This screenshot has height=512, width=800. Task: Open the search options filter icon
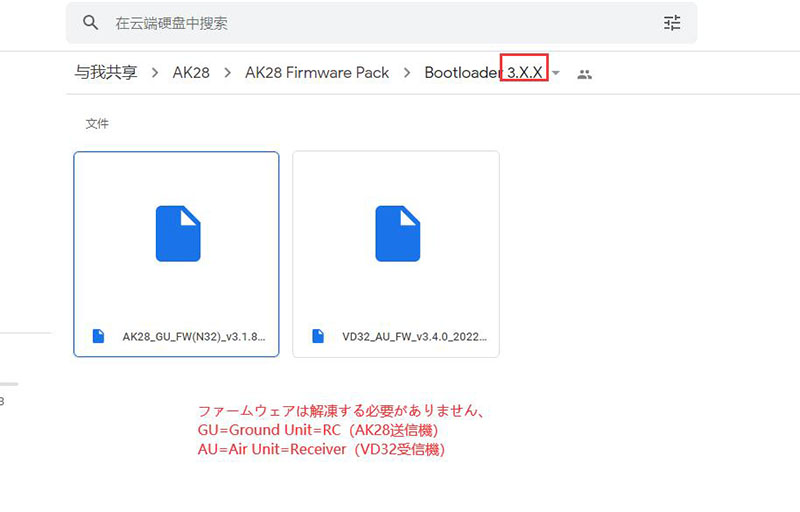pyautogui.click(x=672, y=22)
